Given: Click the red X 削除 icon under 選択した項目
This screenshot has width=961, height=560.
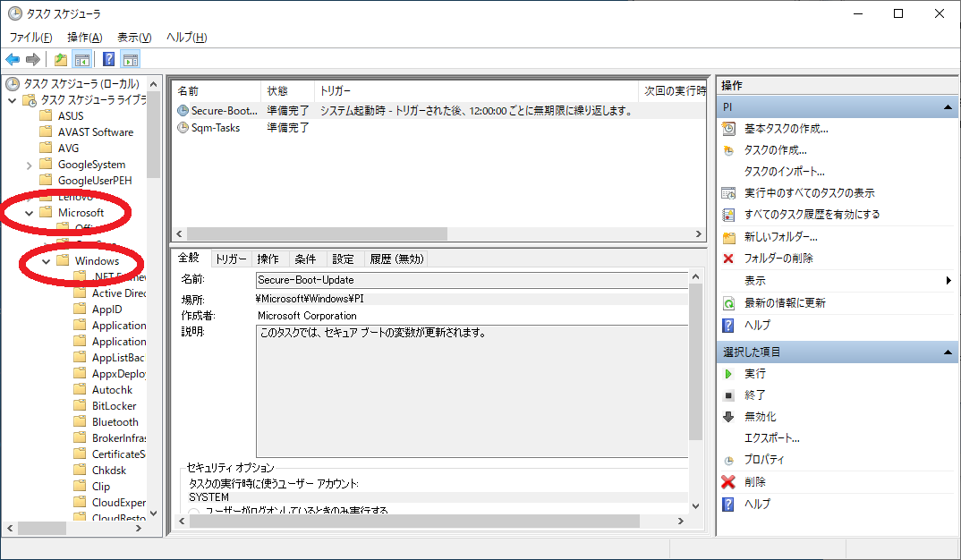Looking at the screenshot, I should [728, 482].
